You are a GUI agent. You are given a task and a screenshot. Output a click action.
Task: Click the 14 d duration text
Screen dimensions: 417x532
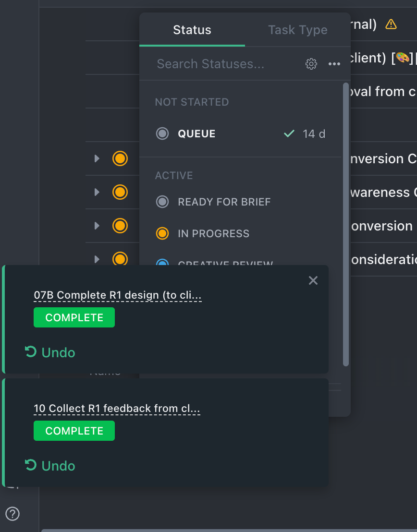(314, 134)
